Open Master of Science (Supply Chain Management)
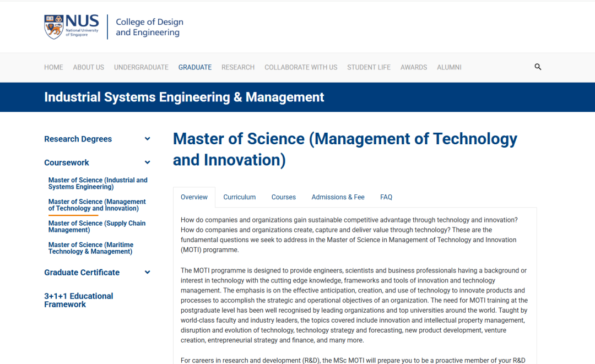 click(x=97, y=226)
